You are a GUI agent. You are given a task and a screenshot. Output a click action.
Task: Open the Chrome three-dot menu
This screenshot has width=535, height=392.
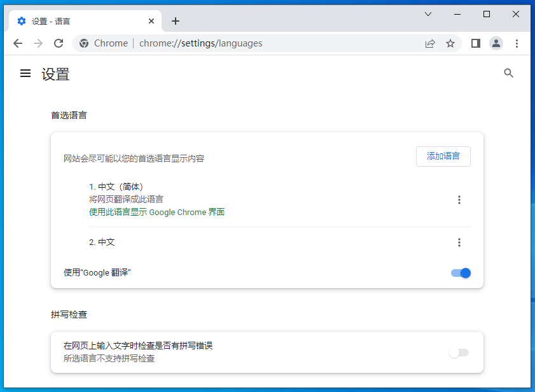tap(517, 43)
